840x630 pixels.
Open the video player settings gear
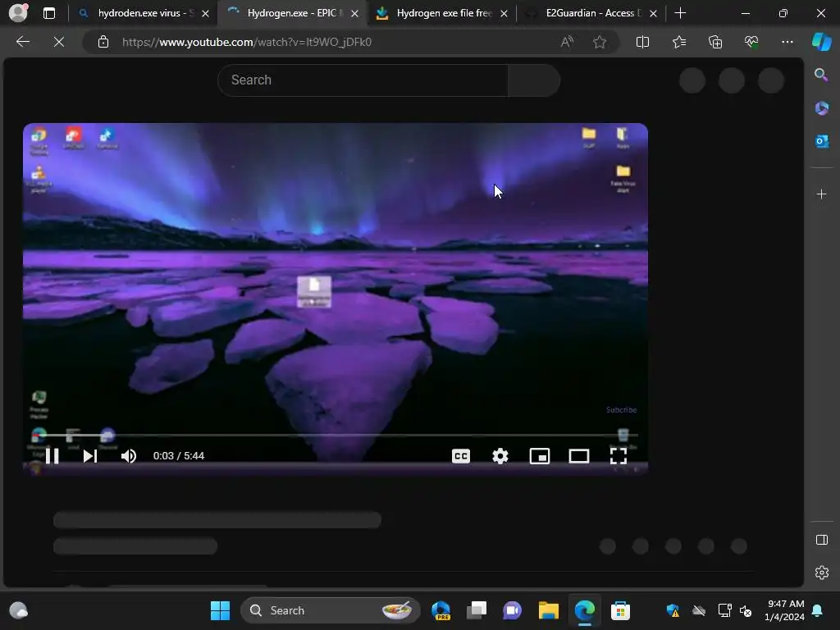pos(500,456)
